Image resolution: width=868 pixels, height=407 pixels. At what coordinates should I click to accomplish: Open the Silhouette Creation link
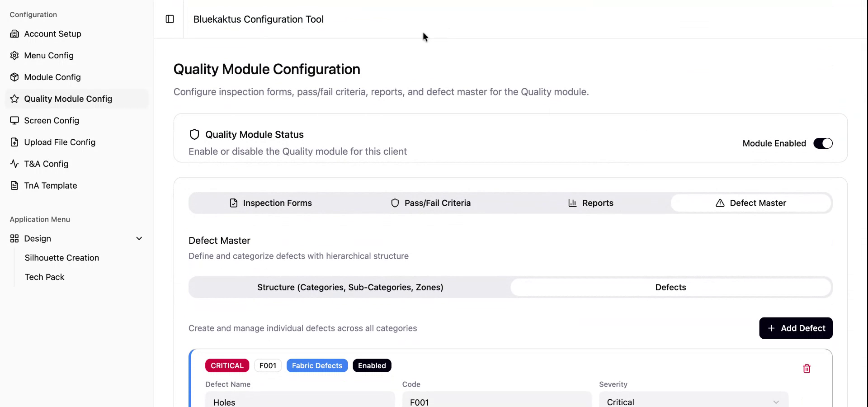[x=62, y=258]
